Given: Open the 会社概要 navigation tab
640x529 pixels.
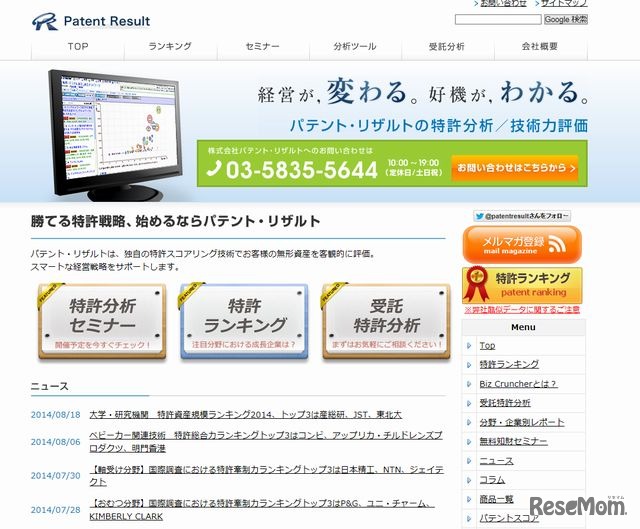Looking at the screenshot, I should click(540, 47).
